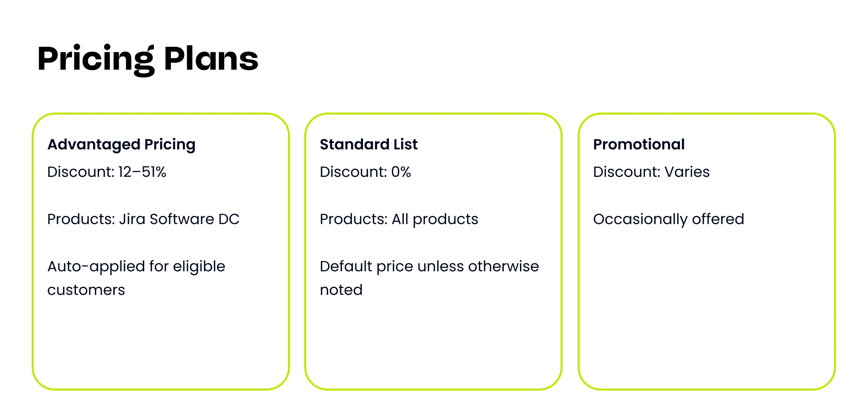Click the "Discount: Varies" text

pyautogui.click(x=651, y=172)
